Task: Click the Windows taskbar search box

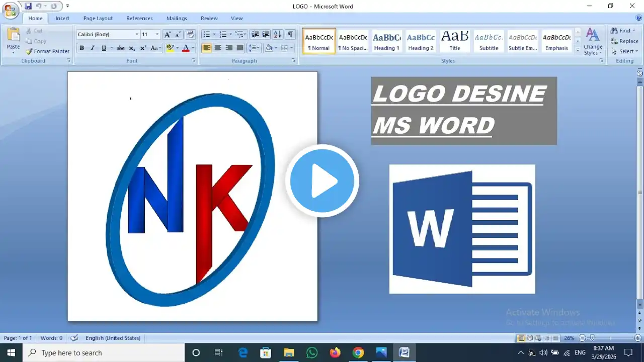Action: click(x=104, y=352)
